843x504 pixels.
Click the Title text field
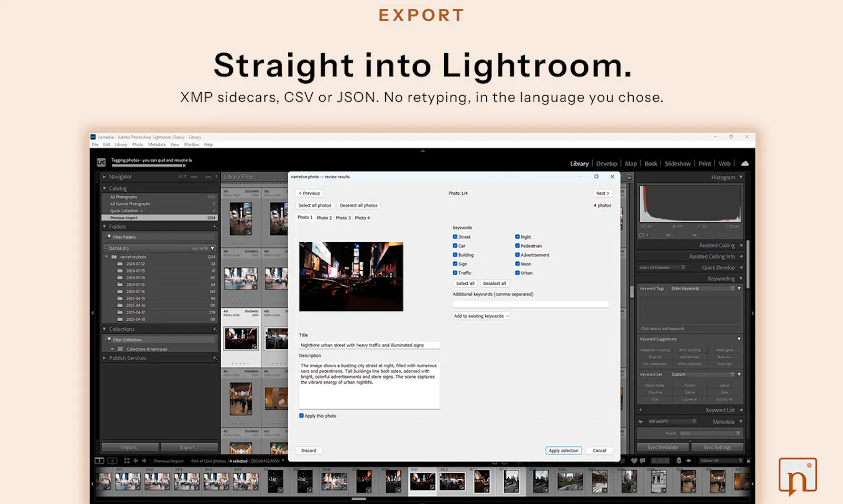pos(369,345)
